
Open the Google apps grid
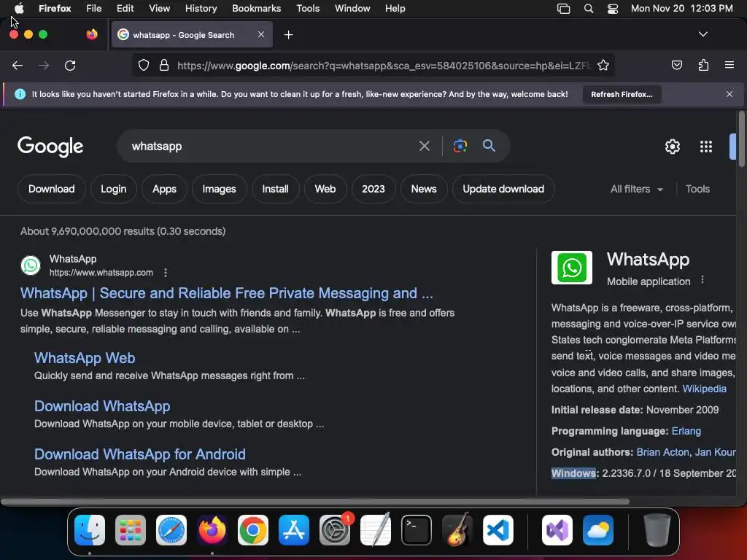[x=705, y=147]
